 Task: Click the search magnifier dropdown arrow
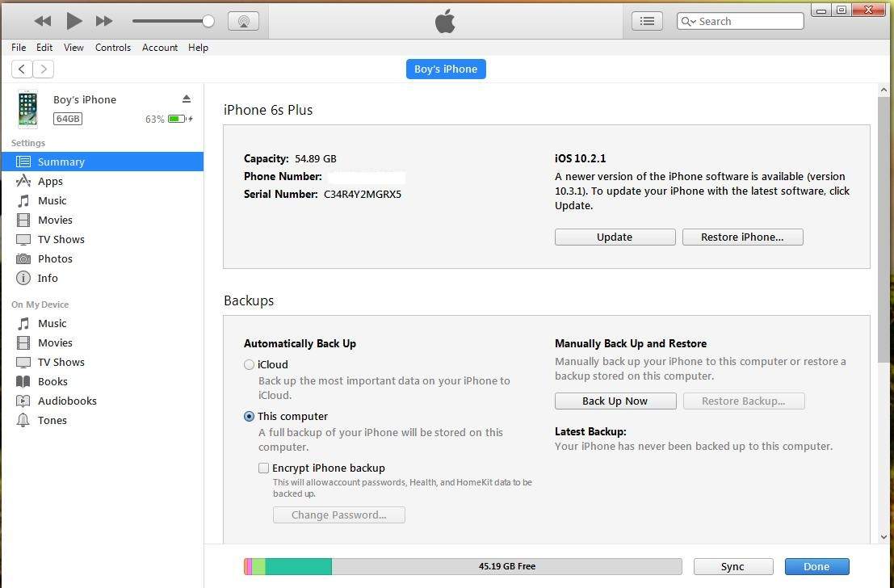(x=689, y=21)
